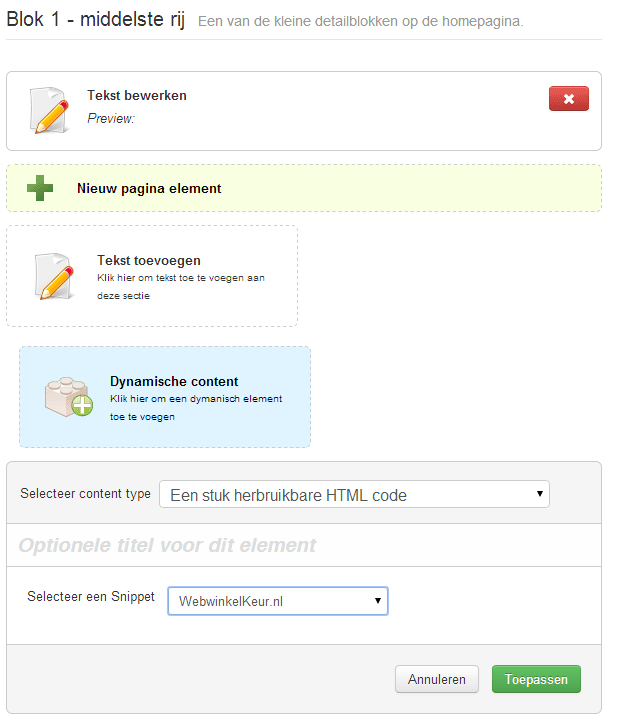Delete the text element with red X

[x=568, y=98]
